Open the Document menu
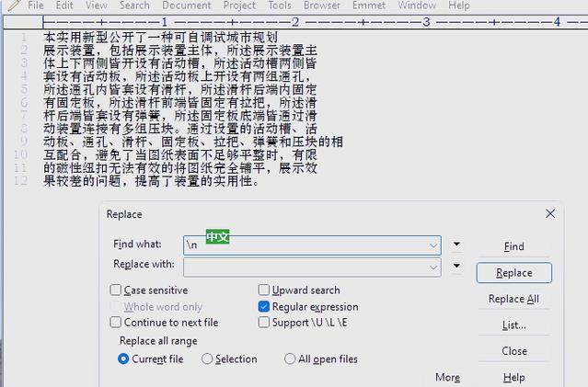This screenshot has height=387, width=588. pos(187,6)
